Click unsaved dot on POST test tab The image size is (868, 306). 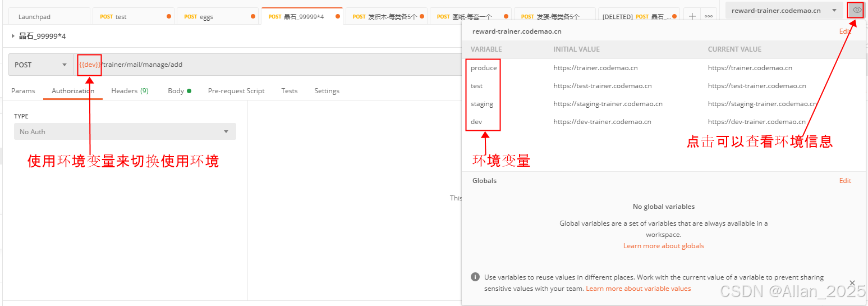tap(169, 16)
